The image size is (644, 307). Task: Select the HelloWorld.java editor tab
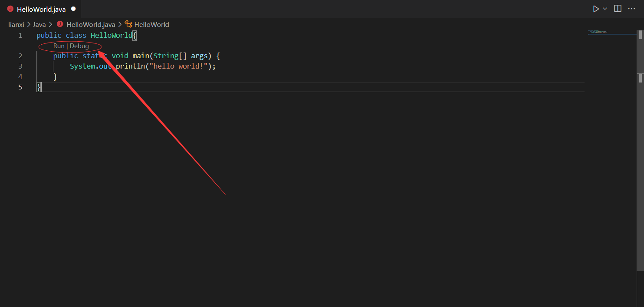40,9
